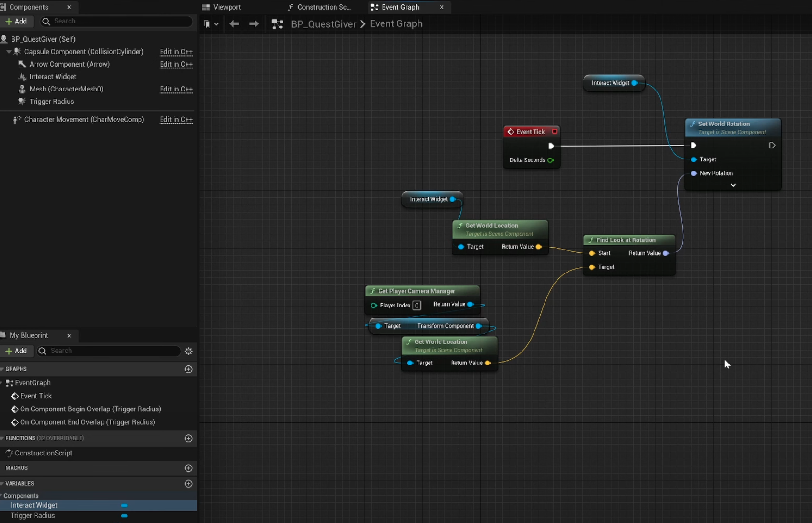Screen dimensions: 812x523
Task: Open Edit in C++ link for Arrow Component
Action: 176,64
